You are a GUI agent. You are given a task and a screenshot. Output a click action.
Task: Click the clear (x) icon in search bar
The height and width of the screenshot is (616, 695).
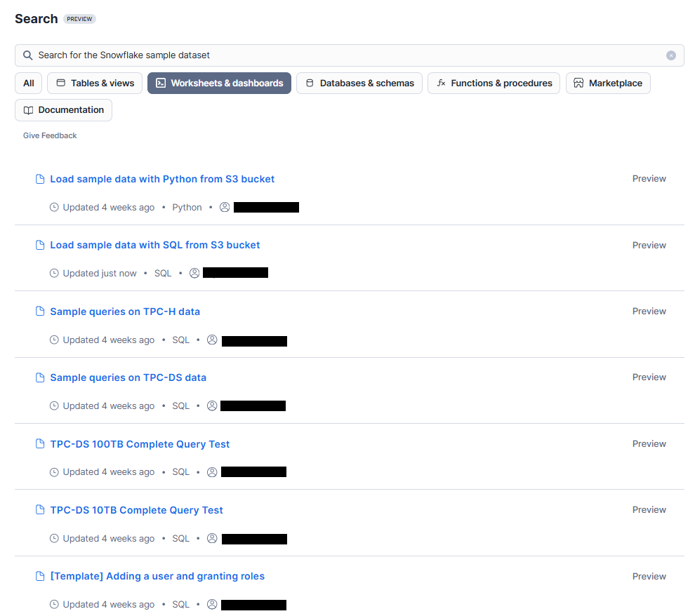pos(673,55)
